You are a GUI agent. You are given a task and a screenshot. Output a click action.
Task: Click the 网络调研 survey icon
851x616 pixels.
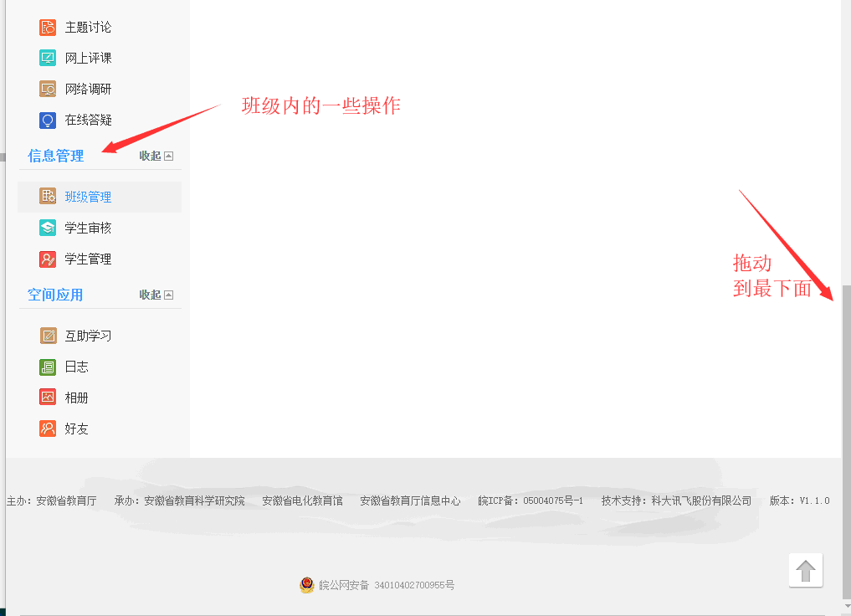[48, 89]
